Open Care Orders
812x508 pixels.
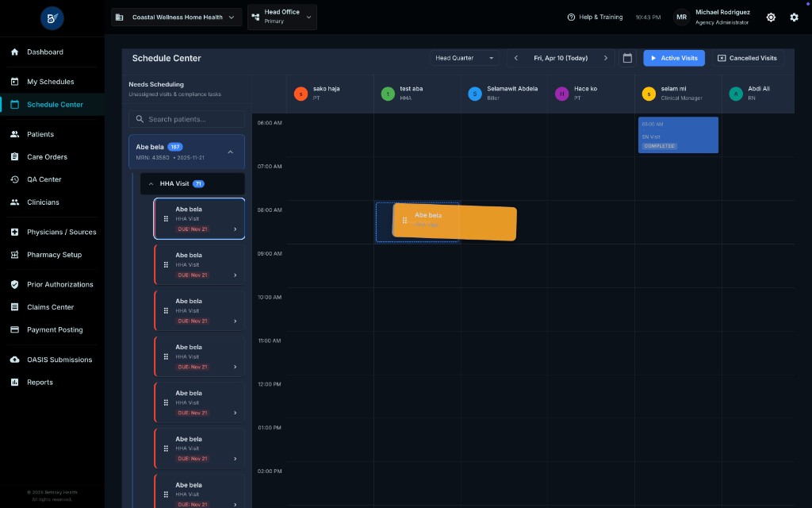point(47,156)
